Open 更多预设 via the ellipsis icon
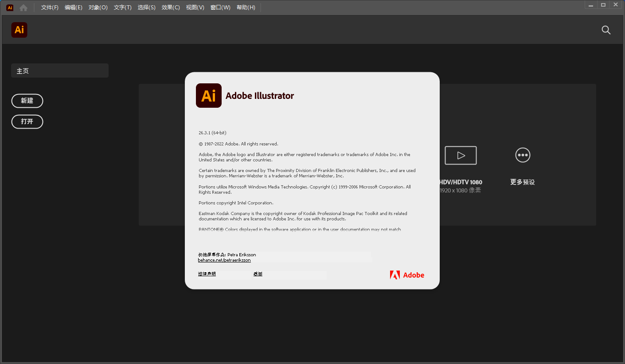The height and width of the screenshot is (364, 625). tap(523, 155)
